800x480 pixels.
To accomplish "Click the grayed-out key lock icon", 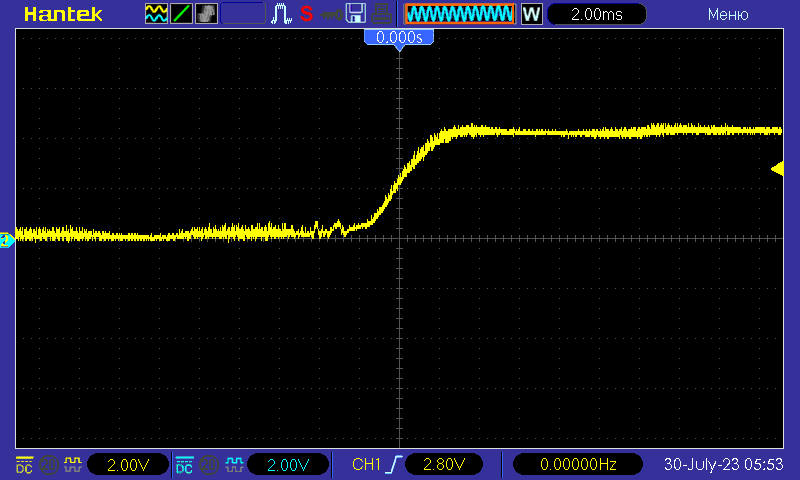I will pyautogui.click(x=331, y=15).
